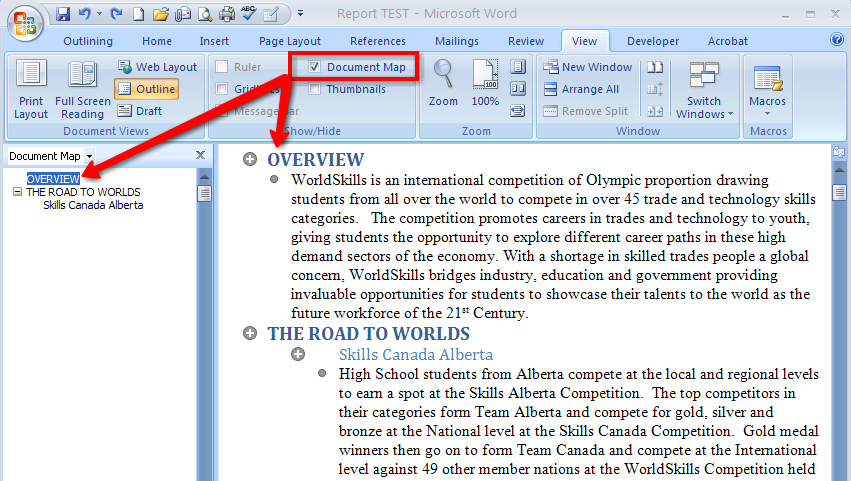The width and height of the screenshot is (851, 481).
Task: Open the Developer tab
Action: click(x=653, y=41)
